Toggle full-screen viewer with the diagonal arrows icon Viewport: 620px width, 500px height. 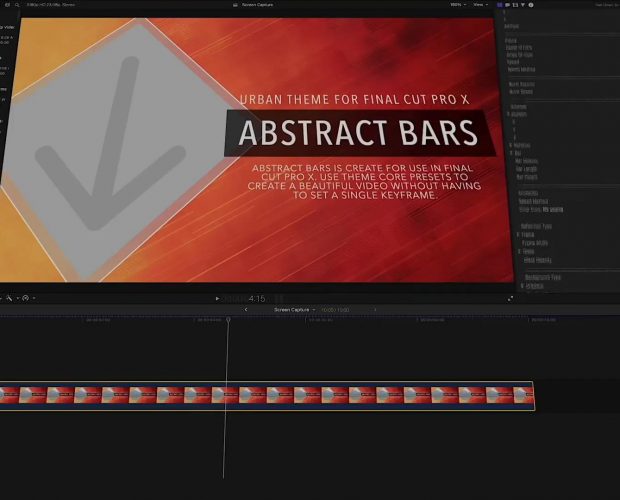click(510, 299)
